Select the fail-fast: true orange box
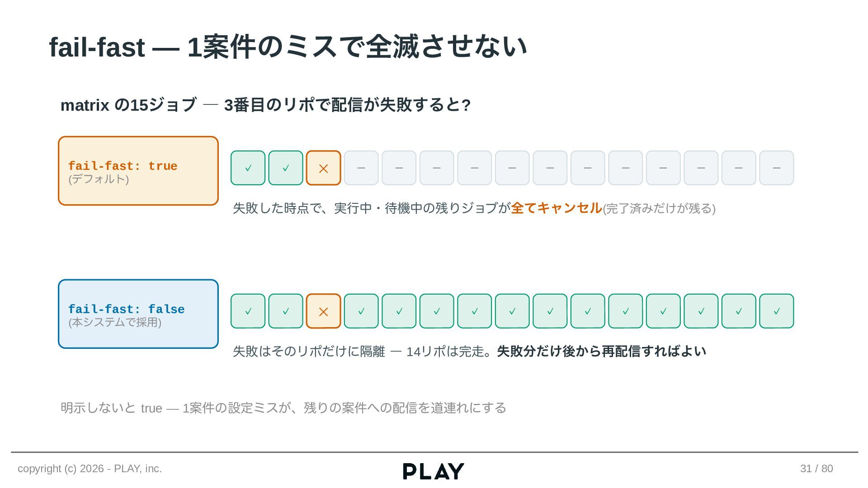868x488 pixels. pos(138,171)
